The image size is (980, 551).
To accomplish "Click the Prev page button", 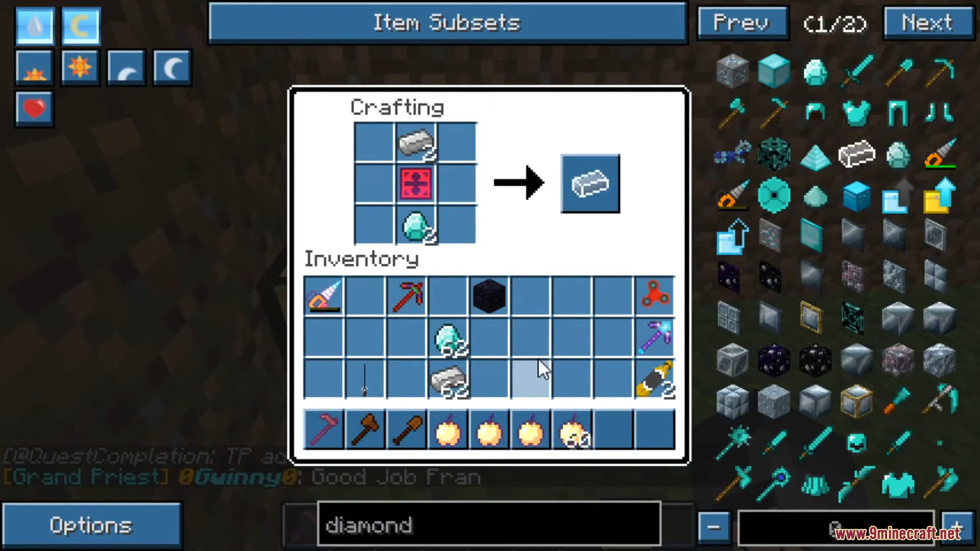I will (741, 22).
